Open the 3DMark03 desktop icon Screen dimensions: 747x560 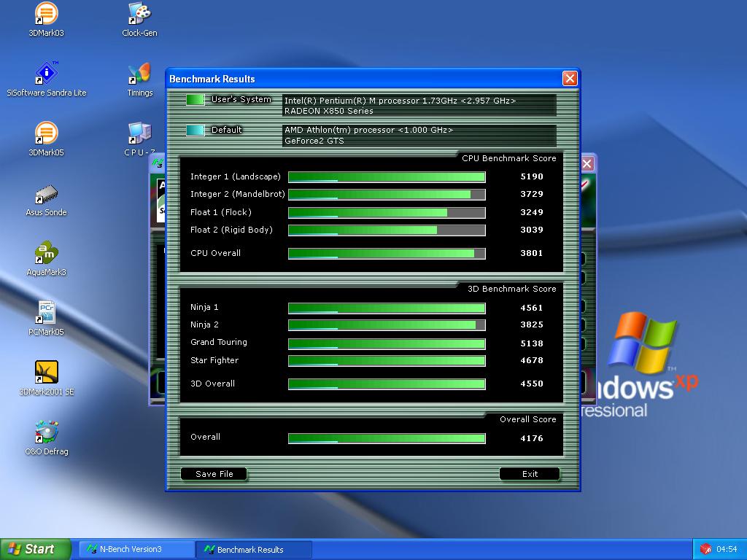[x=47, y=15]
